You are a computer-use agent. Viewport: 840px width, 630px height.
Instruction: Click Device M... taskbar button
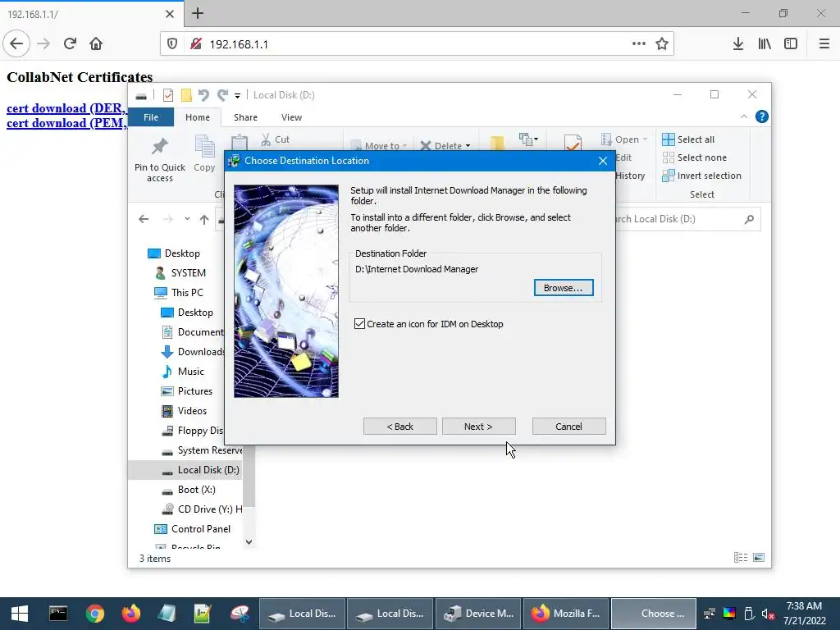(479, 614)
